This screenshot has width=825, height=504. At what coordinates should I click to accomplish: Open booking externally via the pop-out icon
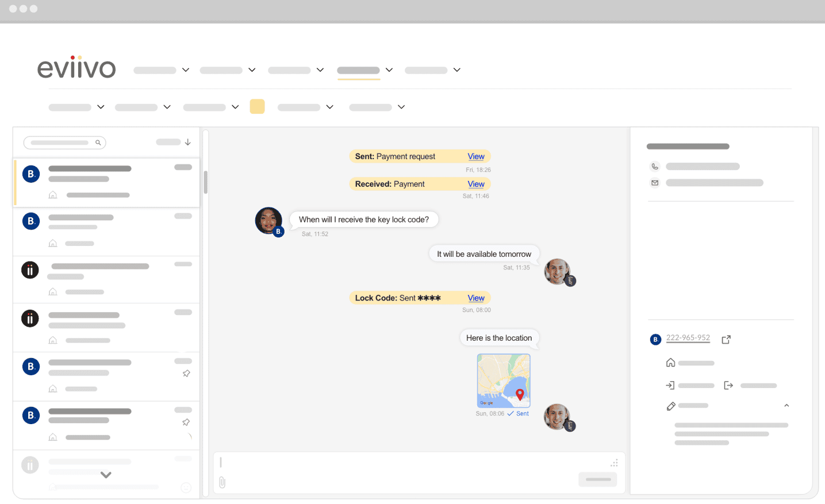coord(726,339)
